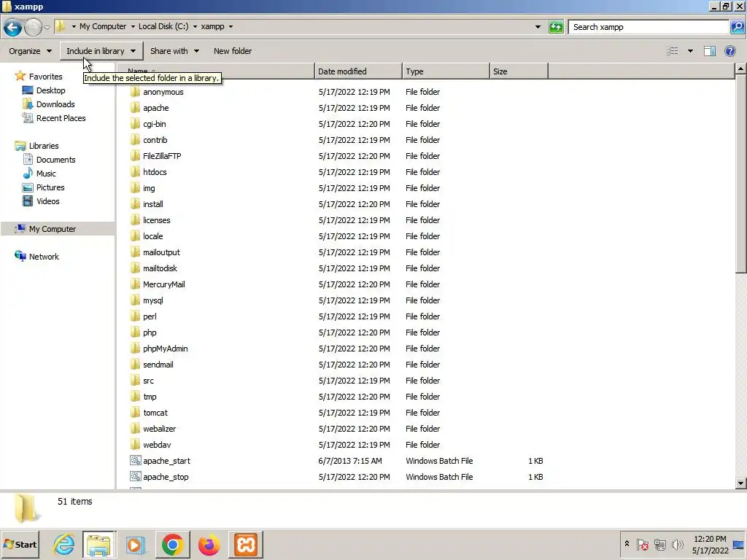
Task: Select the mysql folder icon
Action: coord(135,300)
